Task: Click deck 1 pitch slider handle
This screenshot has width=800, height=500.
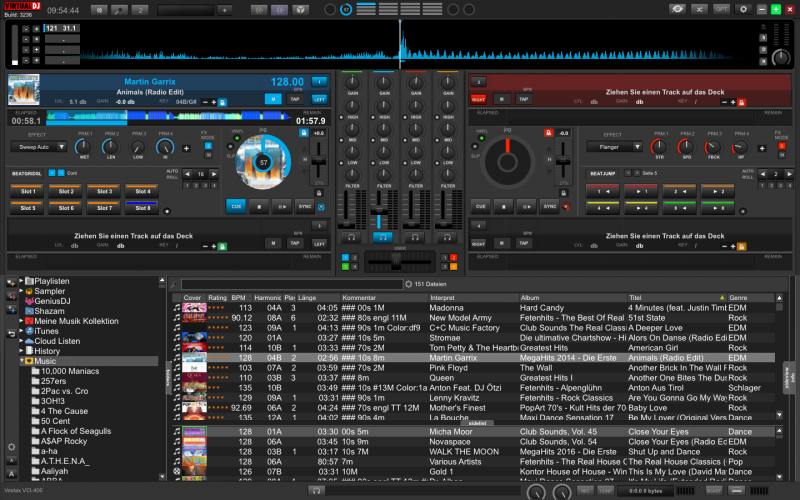Action: pos(319,160)
